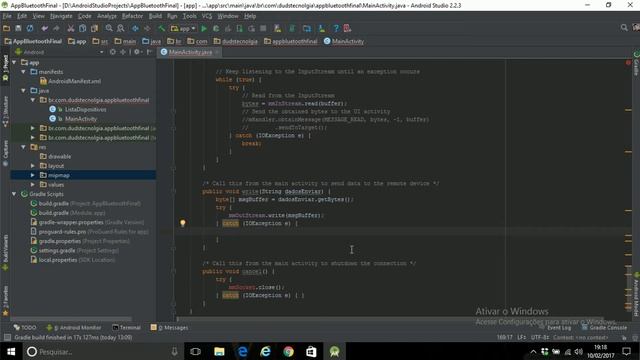Click the Forward navigation arrow icon
The height and width of the screenshot is (360, 640).
[147, 28]
